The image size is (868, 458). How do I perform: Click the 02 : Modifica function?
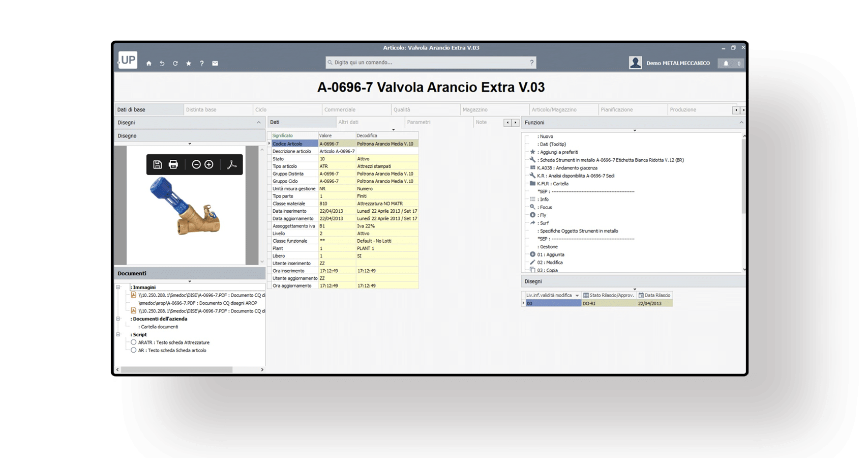pos(550,263)
